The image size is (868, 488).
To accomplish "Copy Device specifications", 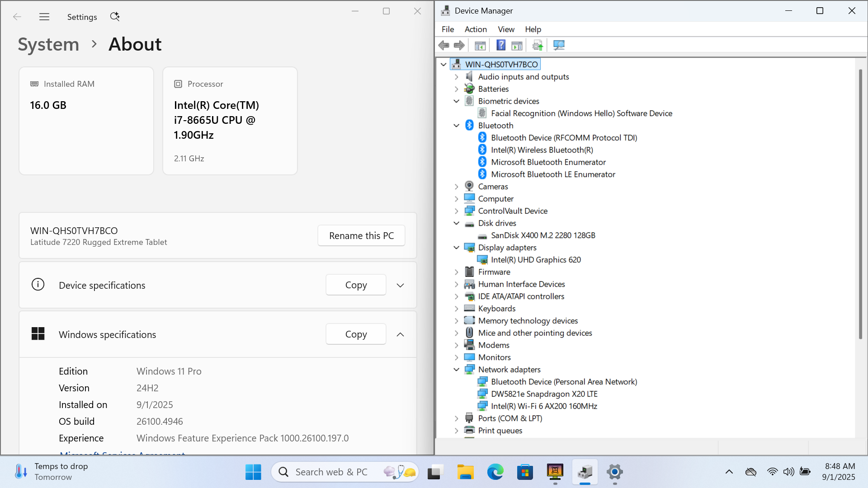I will coord(356,285).
